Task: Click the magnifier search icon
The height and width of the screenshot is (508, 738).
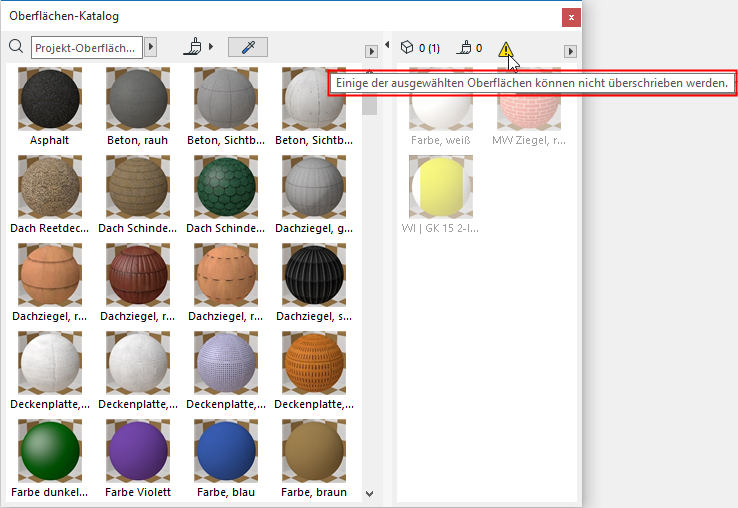Action: (16, 47)
